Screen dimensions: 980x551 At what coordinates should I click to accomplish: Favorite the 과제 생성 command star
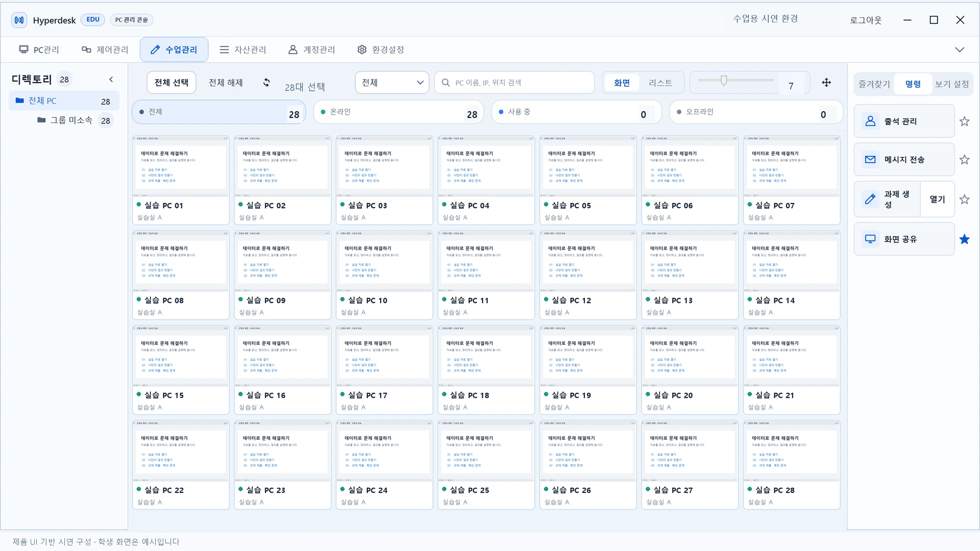click(x=964, y=199)
